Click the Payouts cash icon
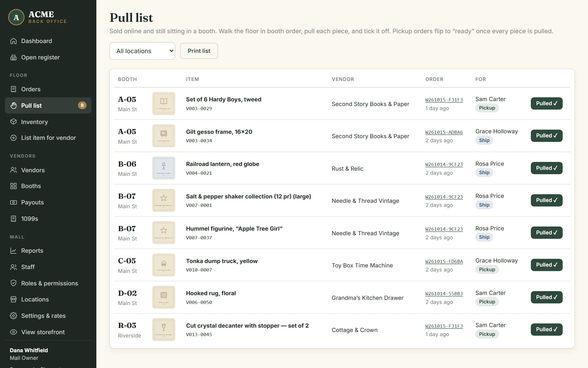Image resolution: width=588 pixels, height=368 pixels. pyautogui.click(x=13, y=202)
